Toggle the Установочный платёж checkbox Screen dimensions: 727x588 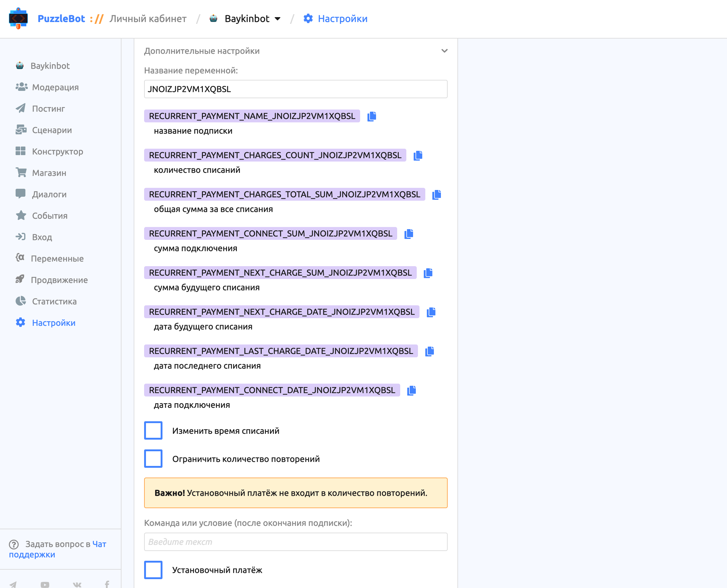[153, 570]
